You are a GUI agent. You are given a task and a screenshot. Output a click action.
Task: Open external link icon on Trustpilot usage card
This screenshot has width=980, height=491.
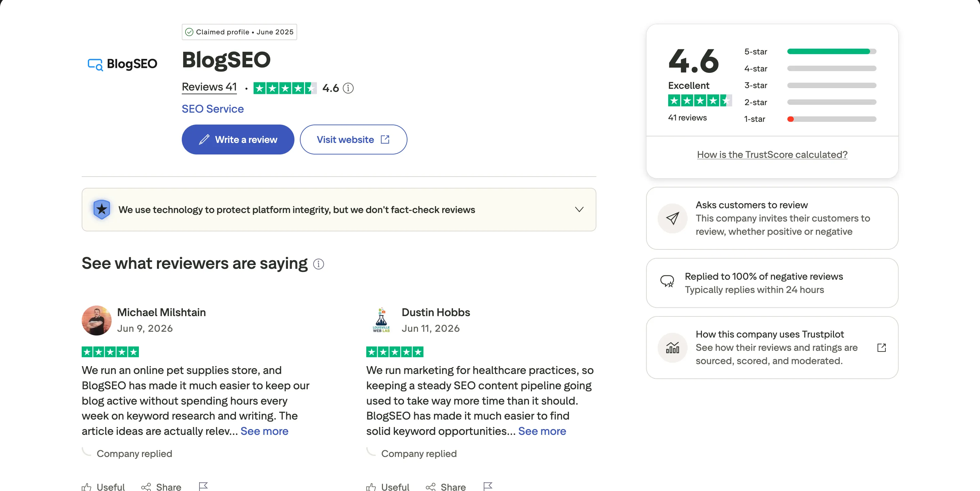pyautogui.click(x=882, y=348)
